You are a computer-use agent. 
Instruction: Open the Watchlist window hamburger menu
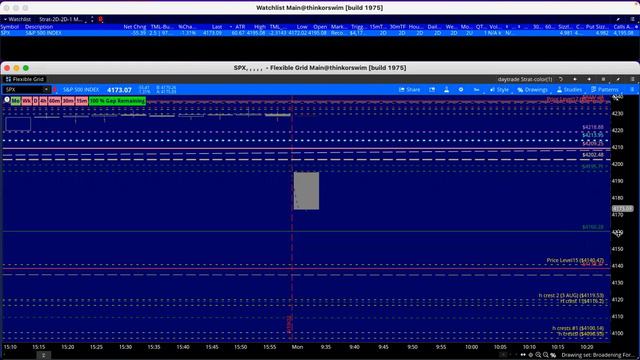pyautogui.click(x=633, y=19)
